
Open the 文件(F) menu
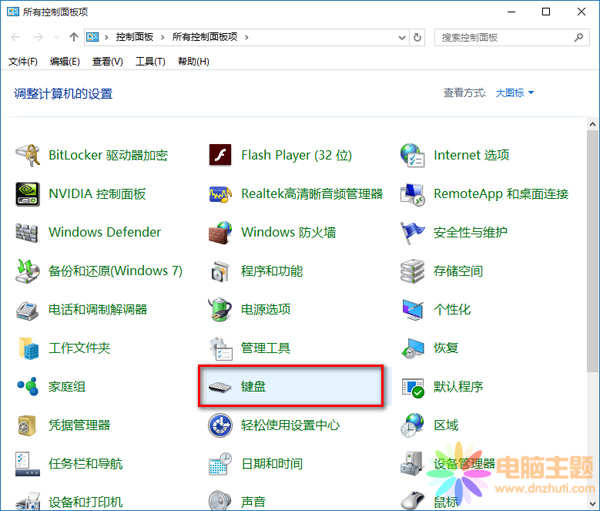coord(23,61)
